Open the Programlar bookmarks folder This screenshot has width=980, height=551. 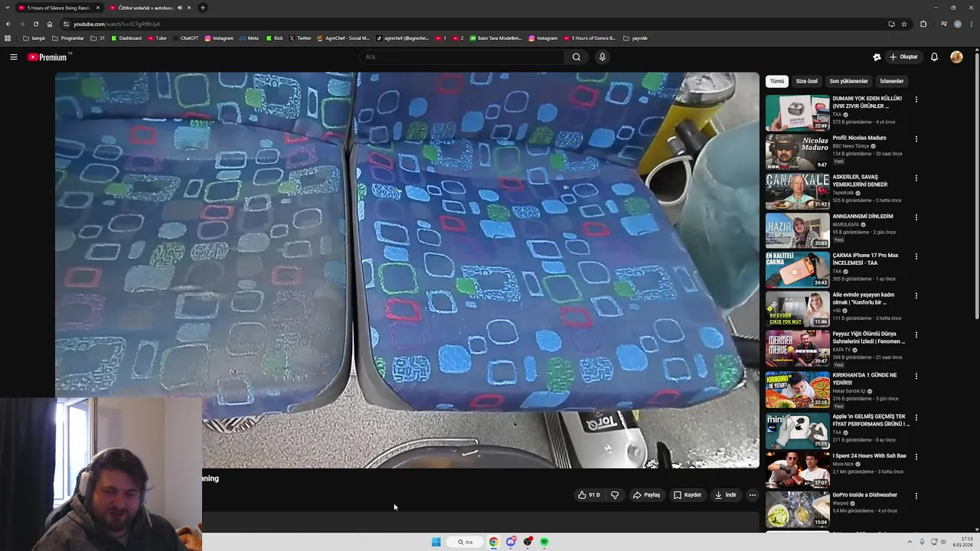(68, 38)
